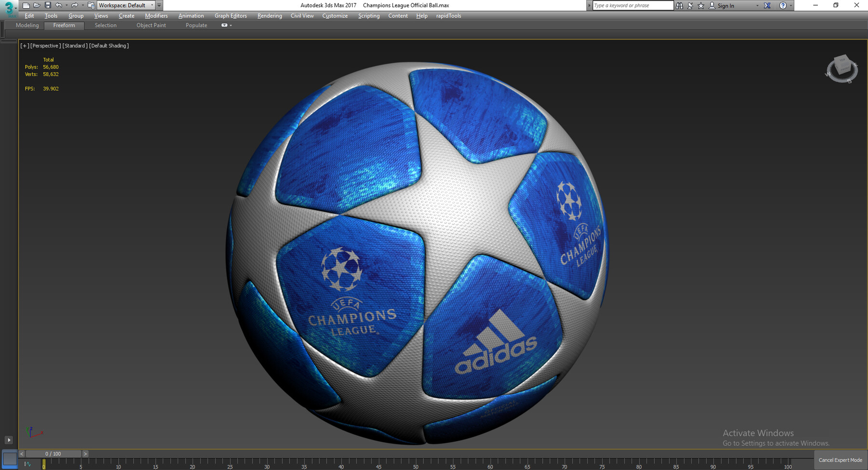This screenshot has height=470, width=868.
Task: Switch to the Object Paint ribbon tab
Action: pos(151,26)
